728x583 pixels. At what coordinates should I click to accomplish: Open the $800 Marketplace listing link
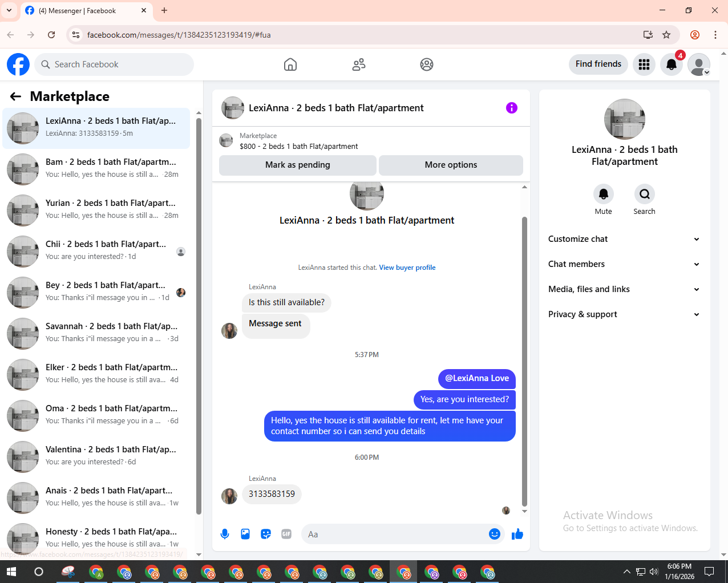pos(298,146)
